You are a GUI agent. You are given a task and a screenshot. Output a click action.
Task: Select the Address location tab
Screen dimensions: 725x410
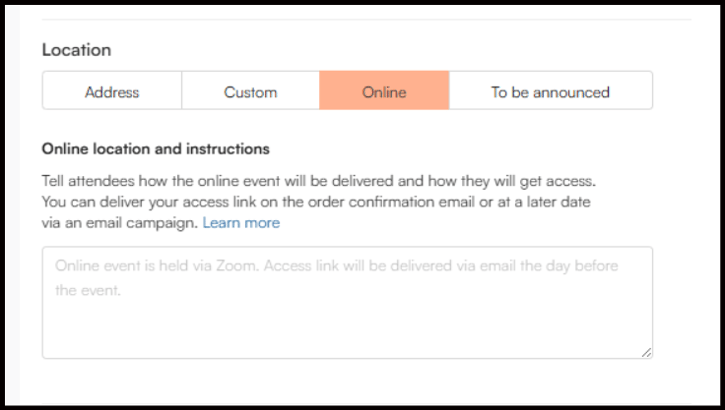coord(112,92)
